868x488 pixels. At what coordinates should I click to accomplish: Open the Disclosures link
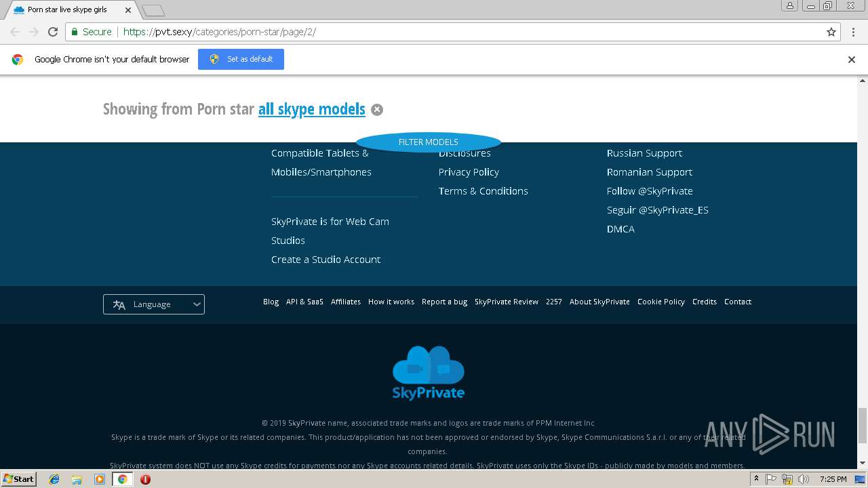465,154
